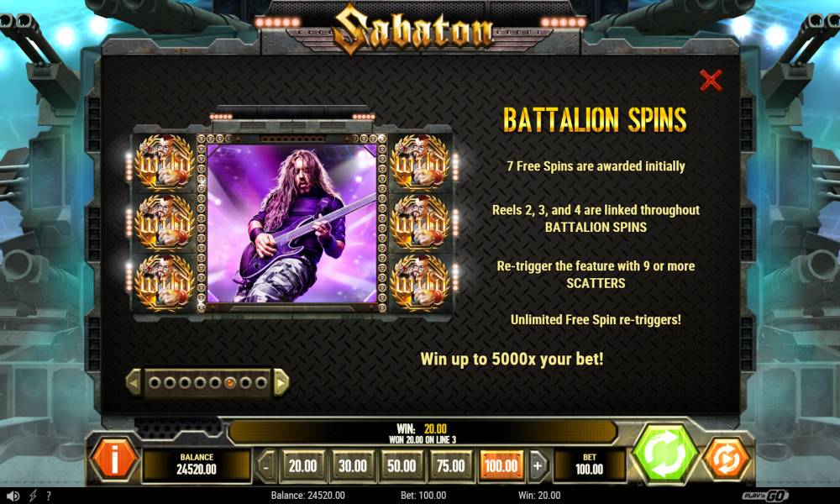Decrease bet with the minus button
This screenshot has height=504, width=840.
coord(266,466)
